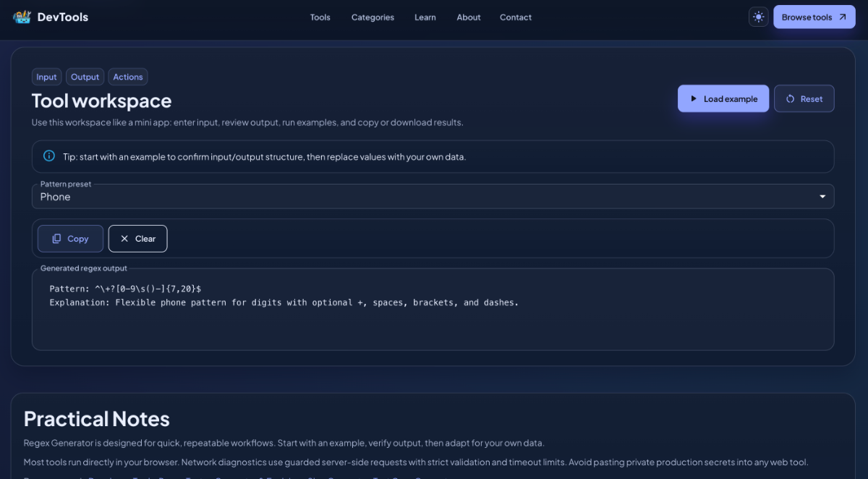Go to the Learn nav link
868x479 pixels.
(x=425, y=17)
